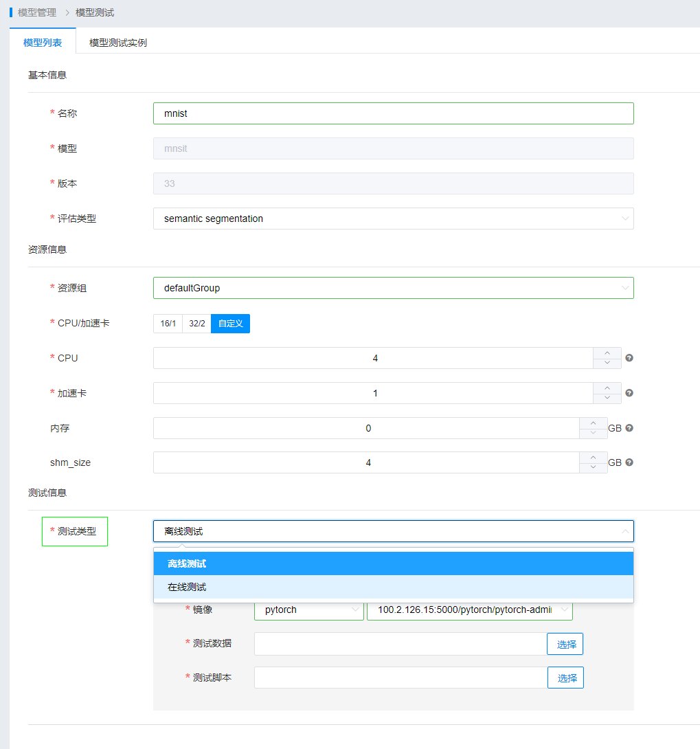
Task: Click 选择 button for 测试脚本
Action: coord(565,678)
